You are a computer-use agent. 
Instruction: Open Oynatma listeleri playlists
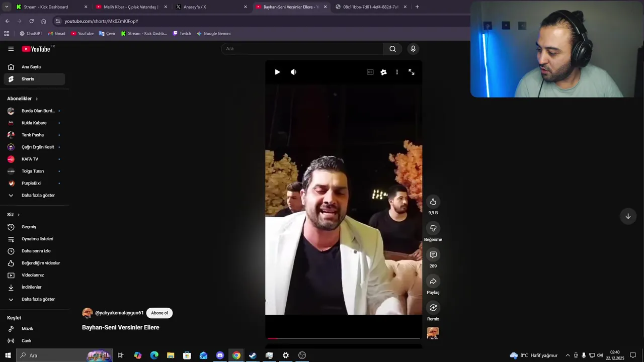[x=34, y=239]
